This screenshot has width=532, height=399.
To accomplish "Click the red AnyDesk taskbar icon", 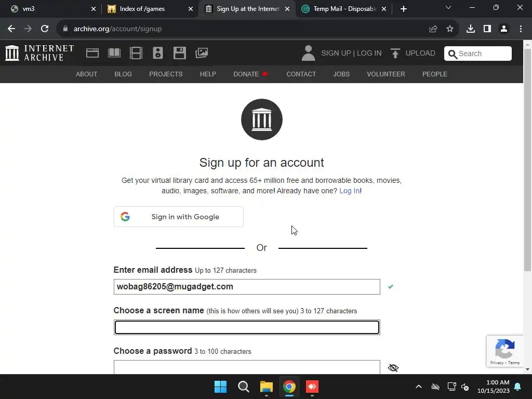I will point(312,387).
